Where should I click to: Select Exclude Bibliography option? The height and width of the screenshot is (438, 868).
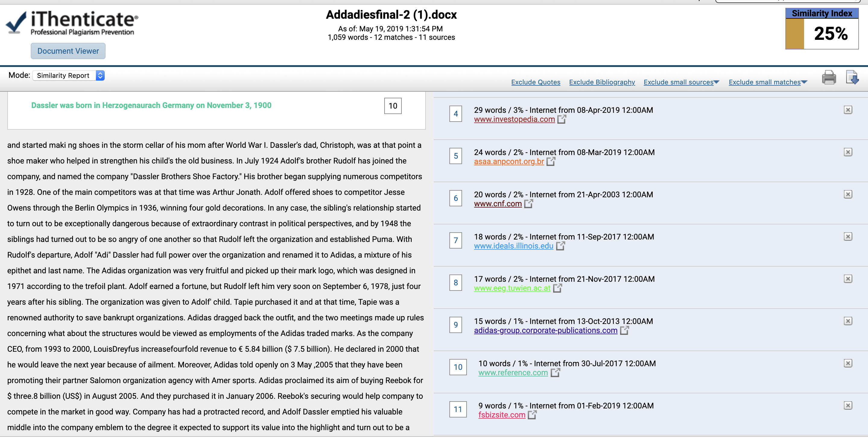tap(602, 82)
